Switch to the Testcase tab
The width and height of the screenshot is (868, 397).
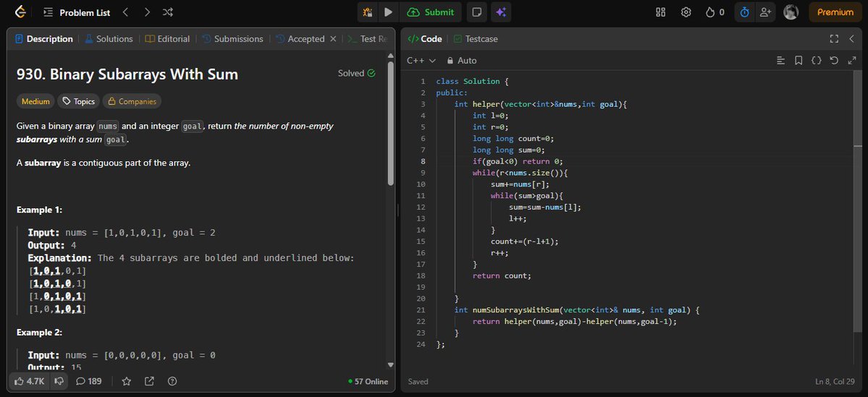coord(476,39)
